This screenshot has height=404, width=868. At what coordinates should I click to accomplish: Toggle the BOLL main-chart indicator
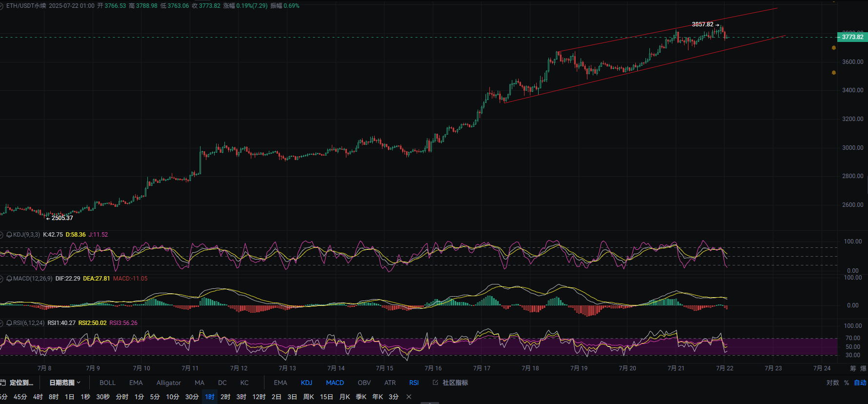[x=107, y=383]
